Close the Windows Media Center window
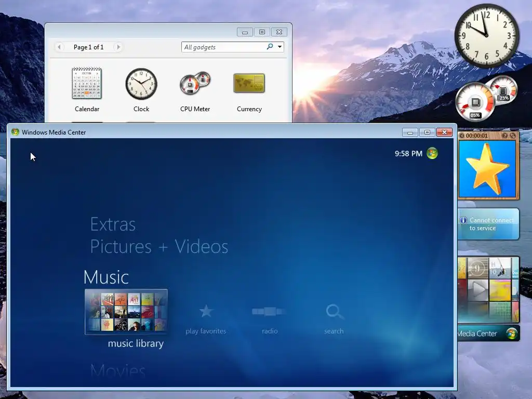The width and height of the screenshot is (532, 399). pos(445,132)
